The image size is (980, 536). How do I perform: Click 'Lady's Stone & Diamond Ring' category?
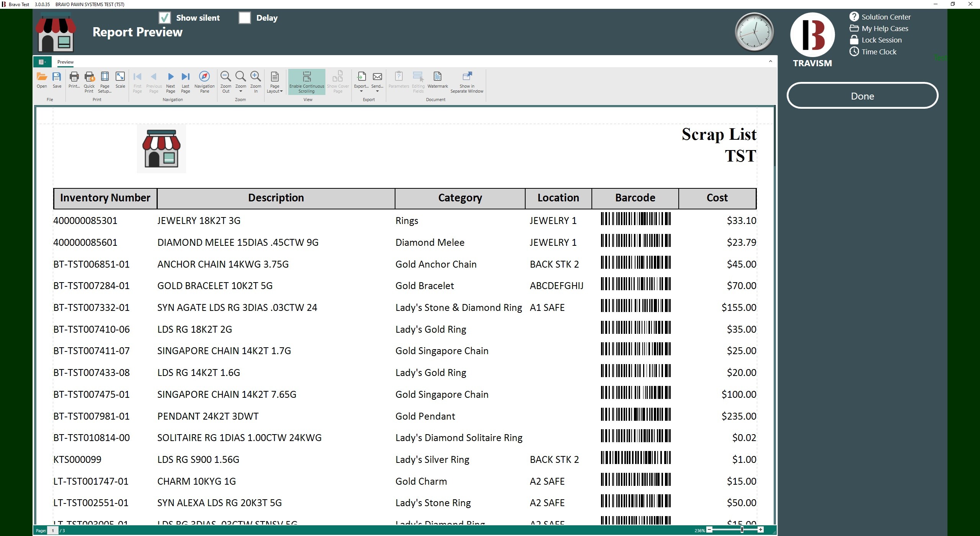coord(459,307)
